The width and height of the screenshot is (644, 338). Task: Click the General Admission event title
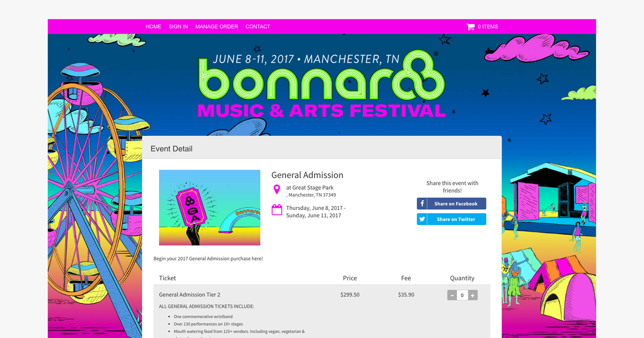coord(307,175)
